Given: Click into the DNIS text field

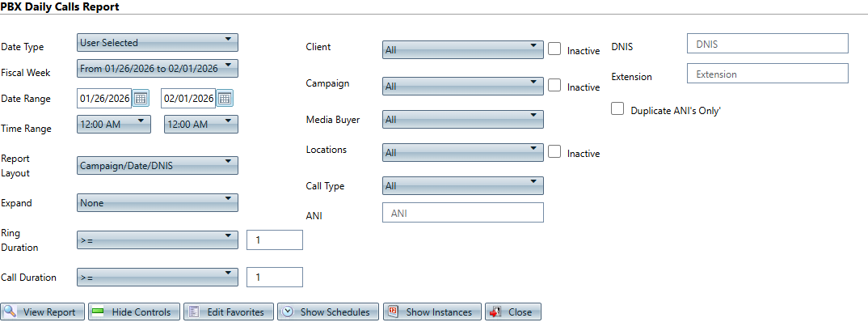Looking at the screenshot, I should (766, 44).
